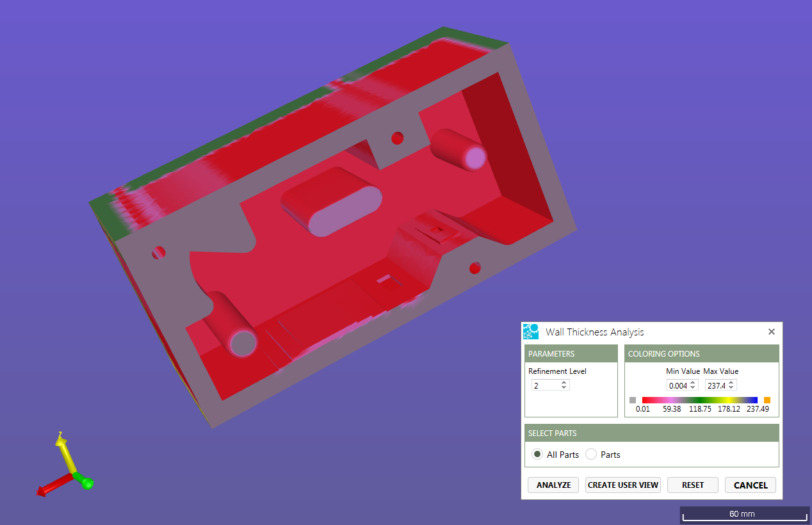The width and height of the screenshot is (812, 525).
Task: Click the orange above-maximum color swatch
Action: click(767, 400)
